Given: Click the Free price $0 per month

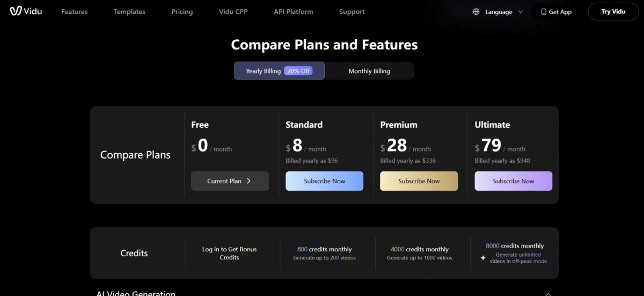Looking at the screenshot, I should (211, 146).
